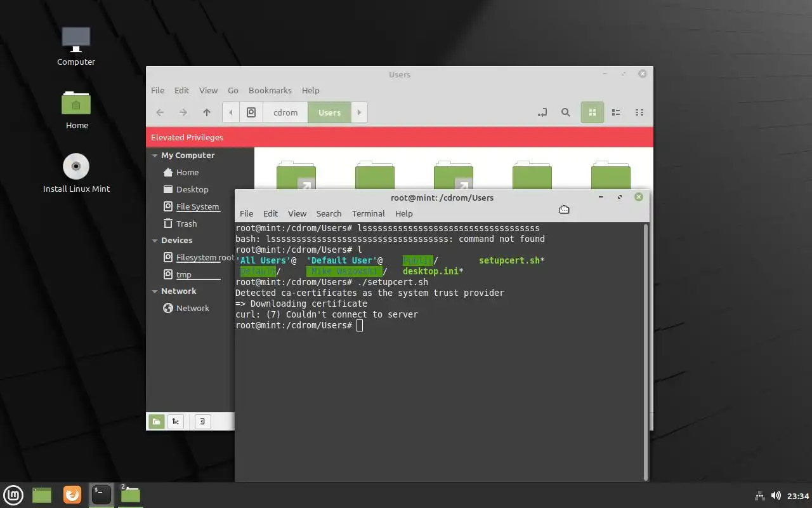Open the Bookmarks menu
The height and width of the screenshot is (508, 812).
pyautogui.click(x=270, y=90)
